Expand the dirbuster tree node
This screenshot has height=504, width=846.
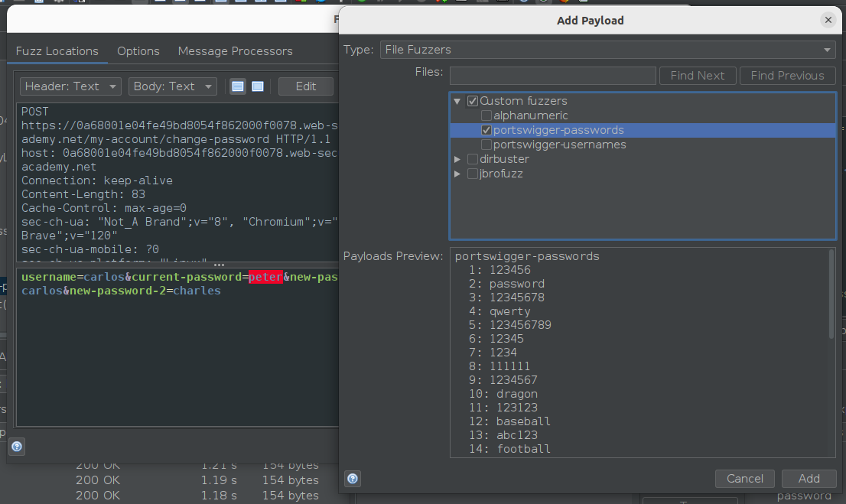tap(457, 159)
